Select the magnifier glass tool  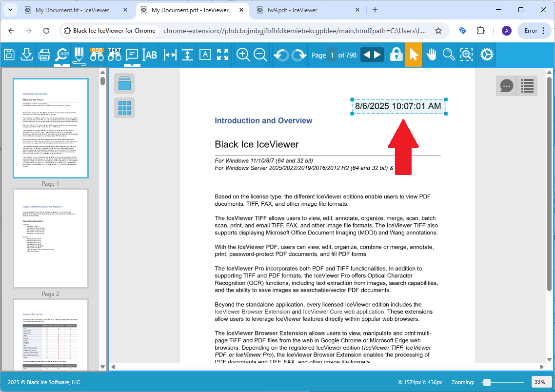pos(449,55)
